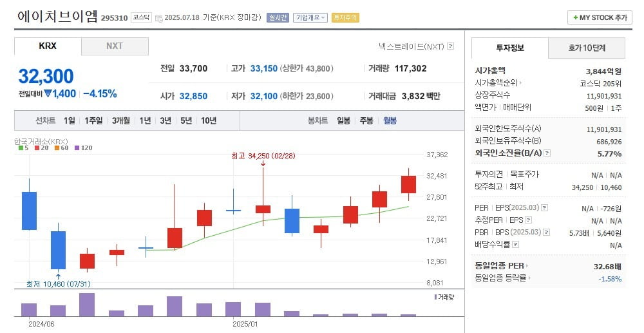Click the 실시간 badge button
644x333 pixels.
pos(278,17)
